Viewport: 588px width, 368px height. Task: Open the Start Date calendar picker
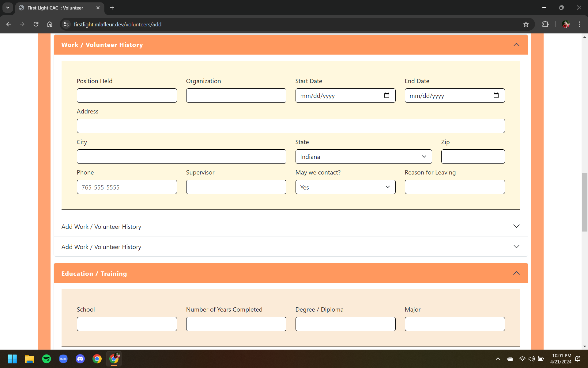pos(386,95)
